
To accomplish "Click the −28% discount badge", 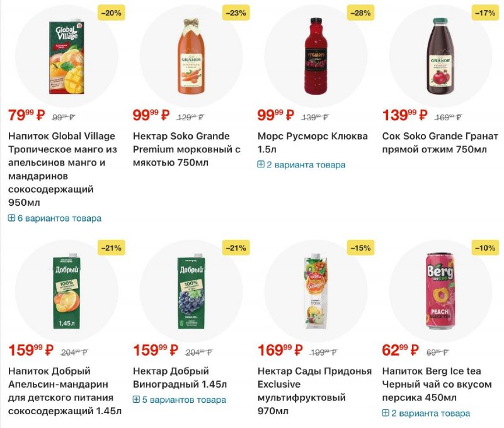I will tap(360, 13).
